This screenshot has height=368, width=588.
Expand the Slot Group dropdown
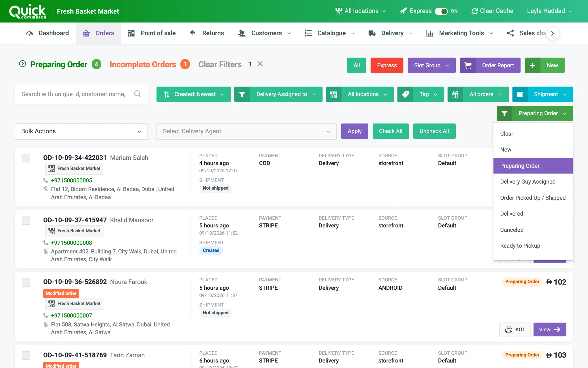tap(431, 66)
